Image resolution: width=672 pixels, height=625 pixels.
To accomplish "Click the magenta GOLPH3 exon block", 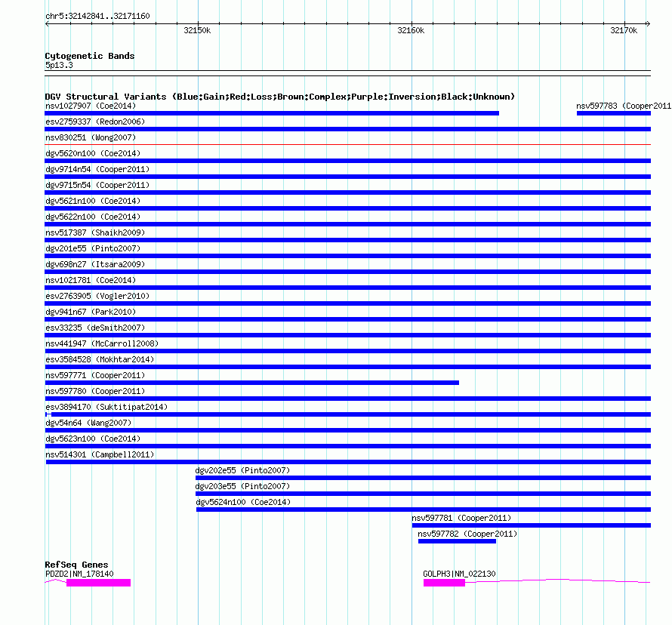I will 444,583.
